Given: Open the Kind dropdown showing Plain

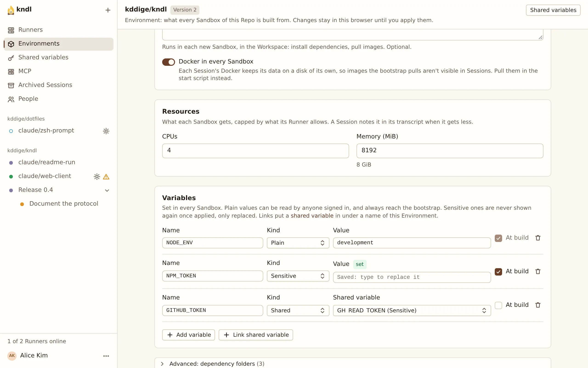Looking at the screenshot, I should [298, 243].
